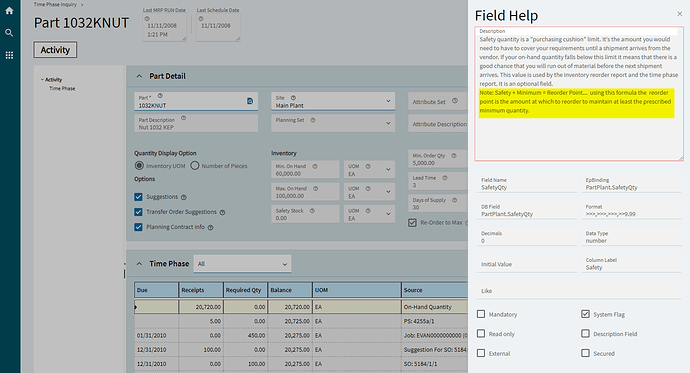This screenshot has height=373, width=690.
Task: Click the Time Phase Inquiry breadcrumb link
Action: click(55, 4)
